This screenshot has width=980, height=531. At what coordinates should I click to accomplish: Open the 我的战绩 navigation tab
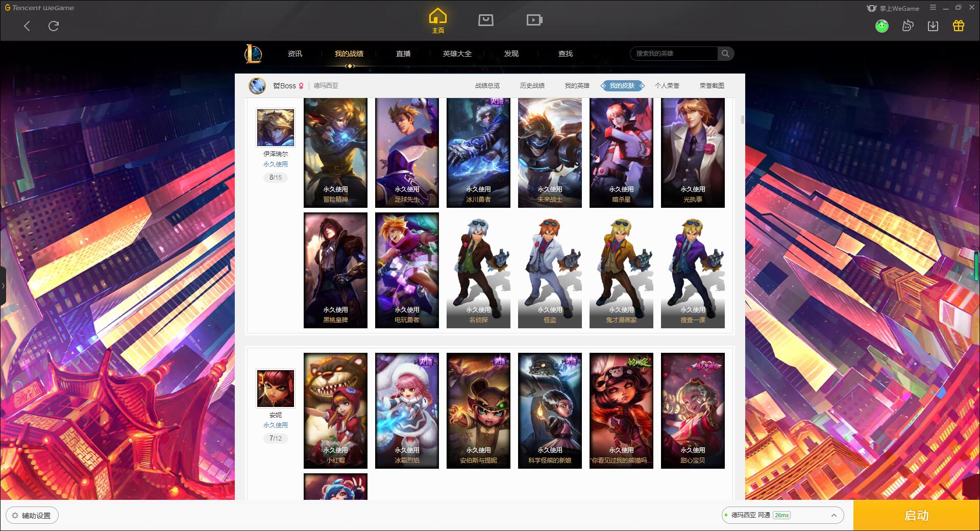pos(349,54)
